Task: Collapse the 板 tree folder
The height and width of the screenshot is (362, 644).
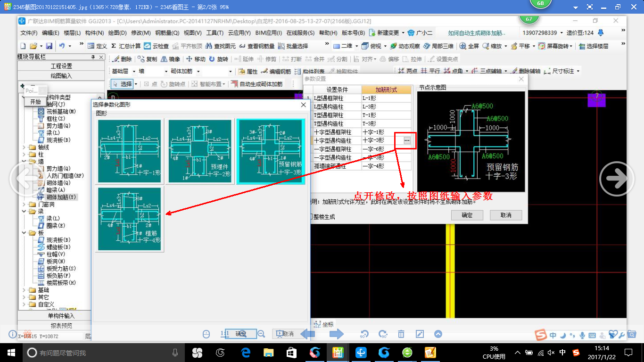Action: point(24,233)
